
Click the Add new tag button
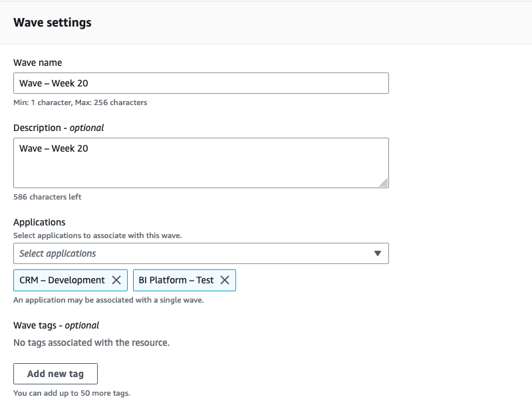tap(55, 374)
